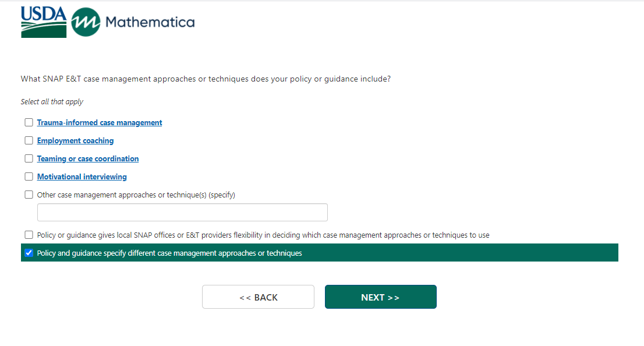Uncheck the Policy and guidance specify checkbox
This screenshot has width=644, height=346.
pos(29,253)
